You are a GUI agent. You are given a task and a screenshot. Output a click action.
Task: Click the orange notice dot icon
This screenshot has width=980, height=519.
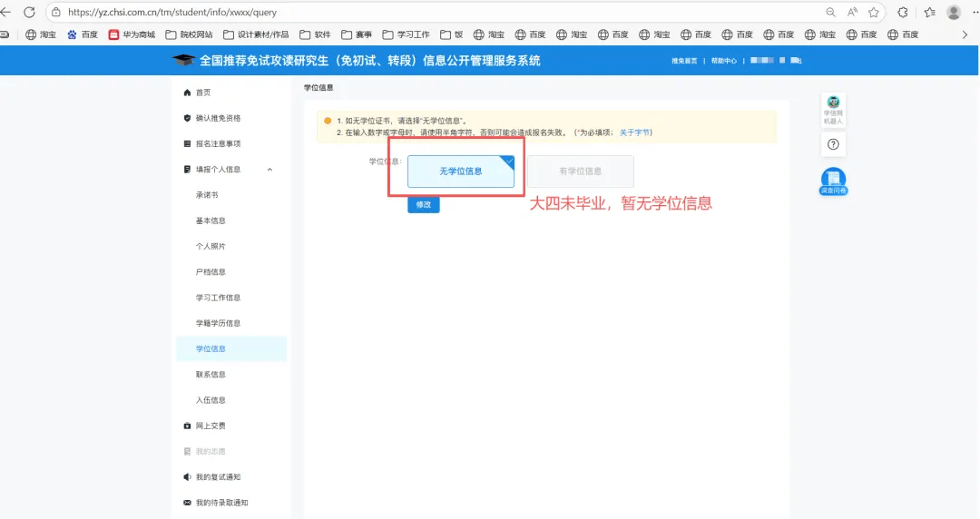coord(328,121)
